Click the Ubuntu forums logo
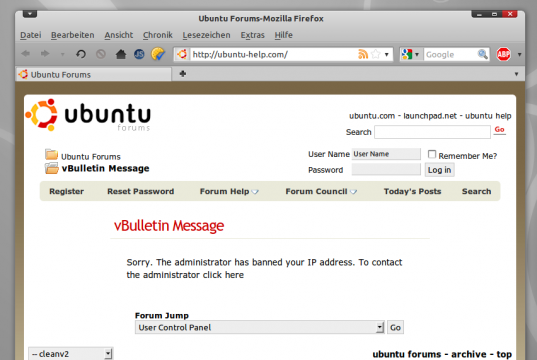 point(88,115)
